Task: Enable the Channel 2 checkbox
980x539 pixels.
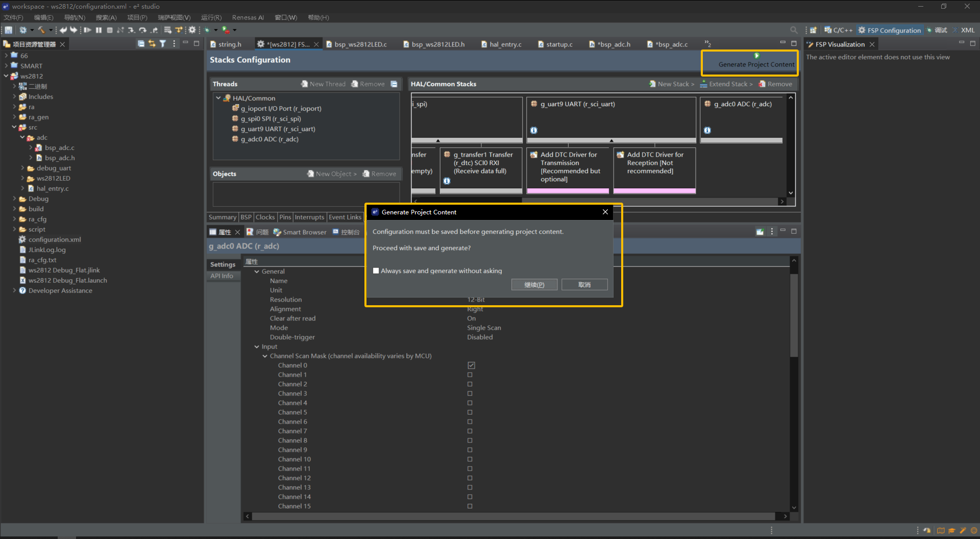Action: [x=470, y=384]
